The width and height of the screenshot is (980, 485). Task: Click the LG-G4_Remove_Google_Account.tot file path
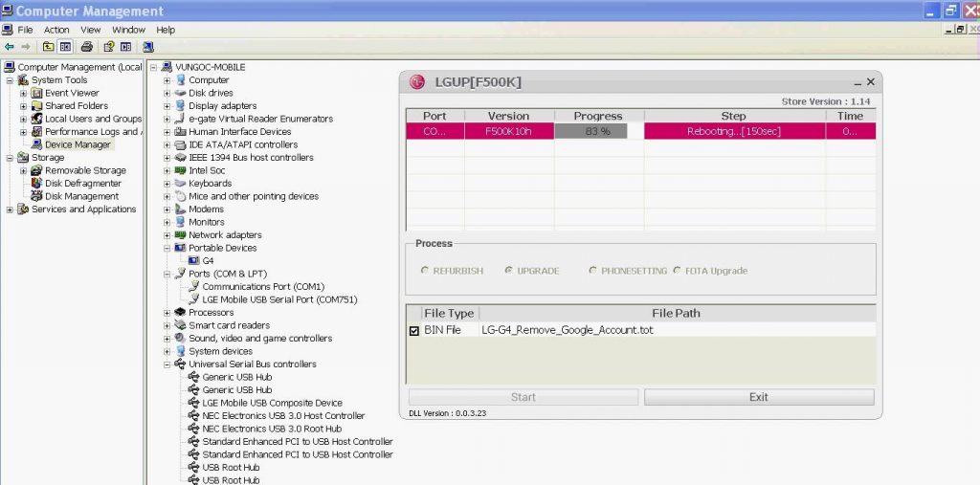567,330
